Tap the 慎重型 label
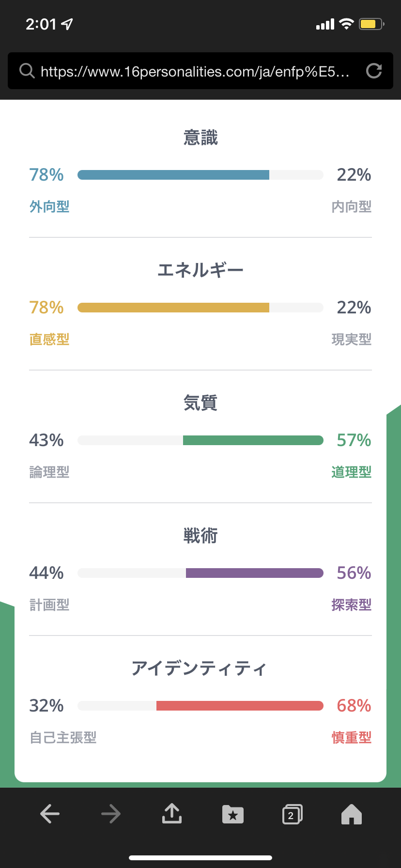The width and height of the screenshot is (401, 868). coord(352,738)
